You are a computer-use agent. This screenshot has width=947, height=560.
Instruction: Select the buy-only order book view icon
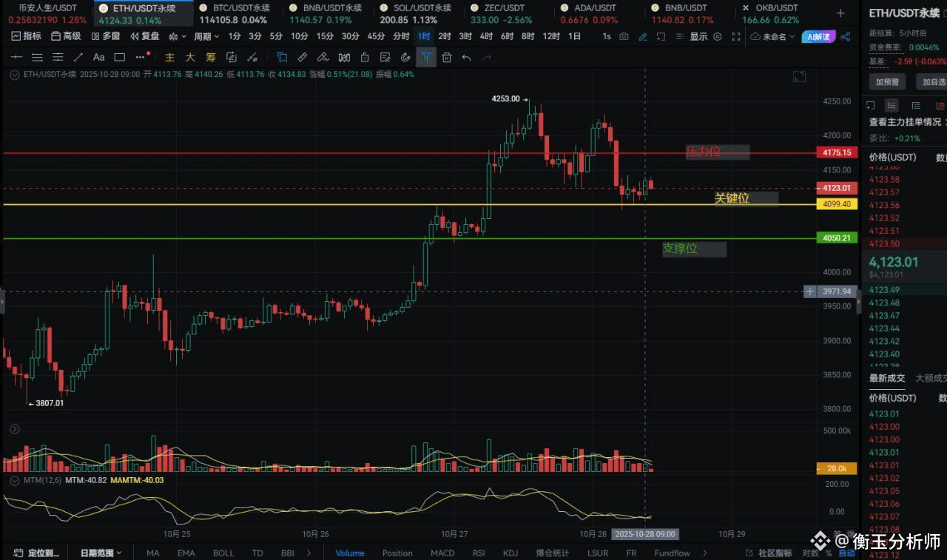click(916, 105)
